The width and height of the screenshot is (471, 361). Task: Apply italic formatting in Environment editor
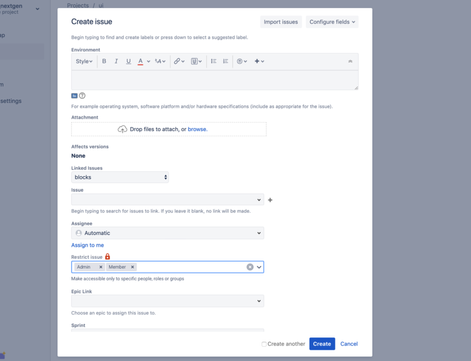coord(116,61)
